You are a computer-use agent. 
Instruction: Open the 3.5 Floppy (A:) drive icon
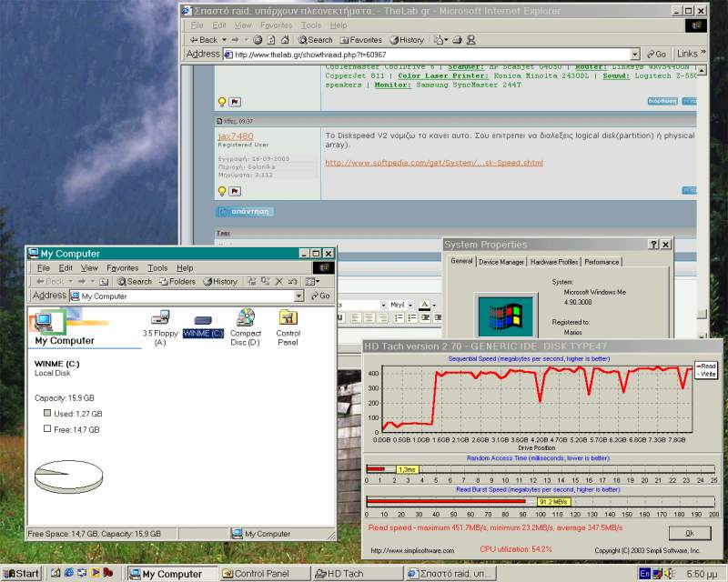pos(160,328)
